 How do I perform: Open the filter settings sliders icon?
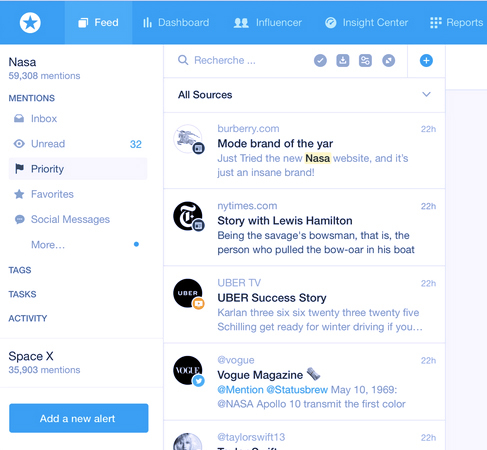(x=365, y=61)
